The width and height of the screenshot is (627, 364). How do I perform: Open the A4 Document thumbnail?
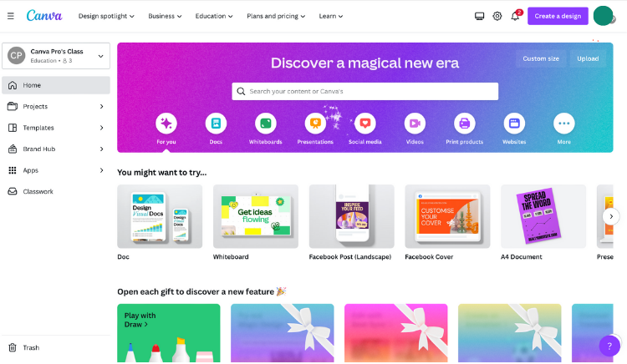(x=543, y=216)
